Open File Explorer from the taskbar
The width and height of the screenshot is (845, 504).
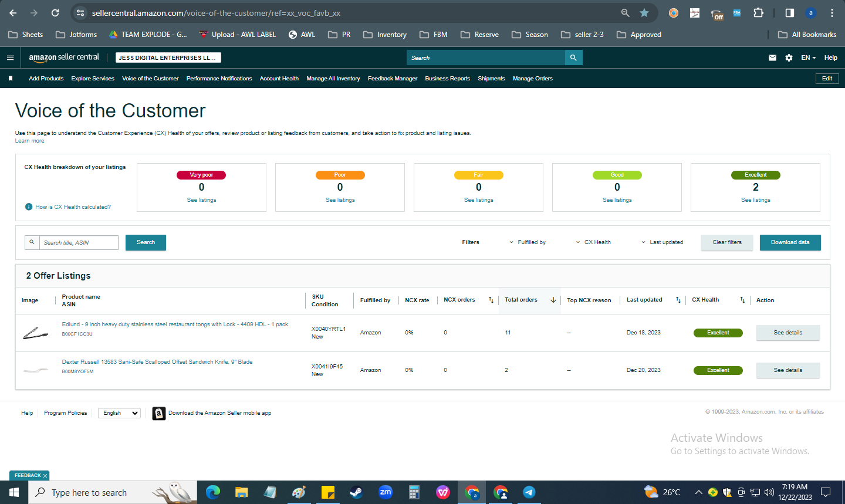(241, 492)
